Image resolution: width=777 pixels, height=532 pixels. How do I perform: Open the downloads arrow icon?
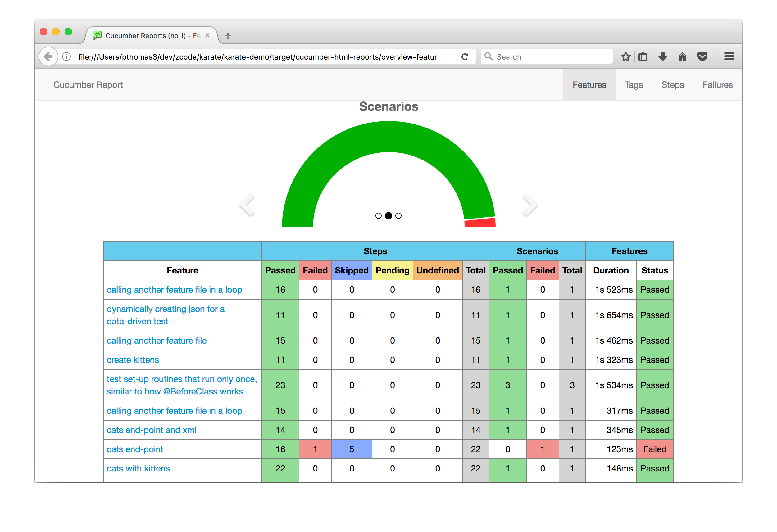[x=662, y=56]
